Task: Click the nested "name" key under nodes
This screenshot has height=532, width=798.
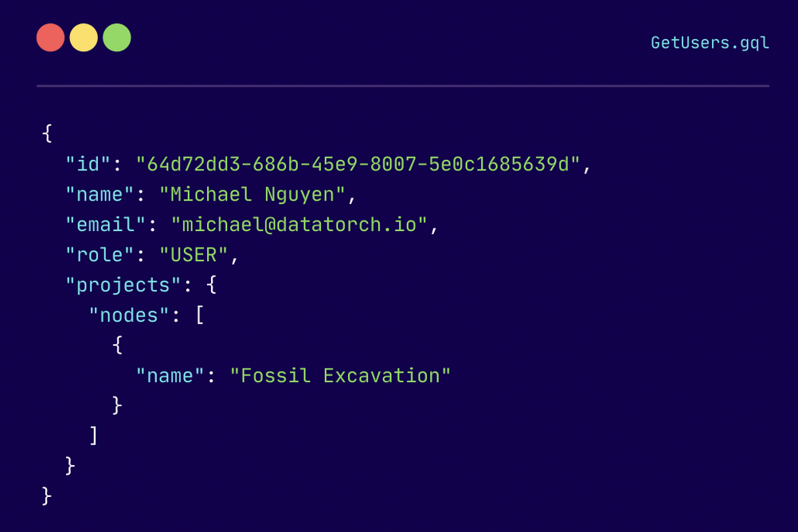Action: pyautogui.click(x=170, y=376)
